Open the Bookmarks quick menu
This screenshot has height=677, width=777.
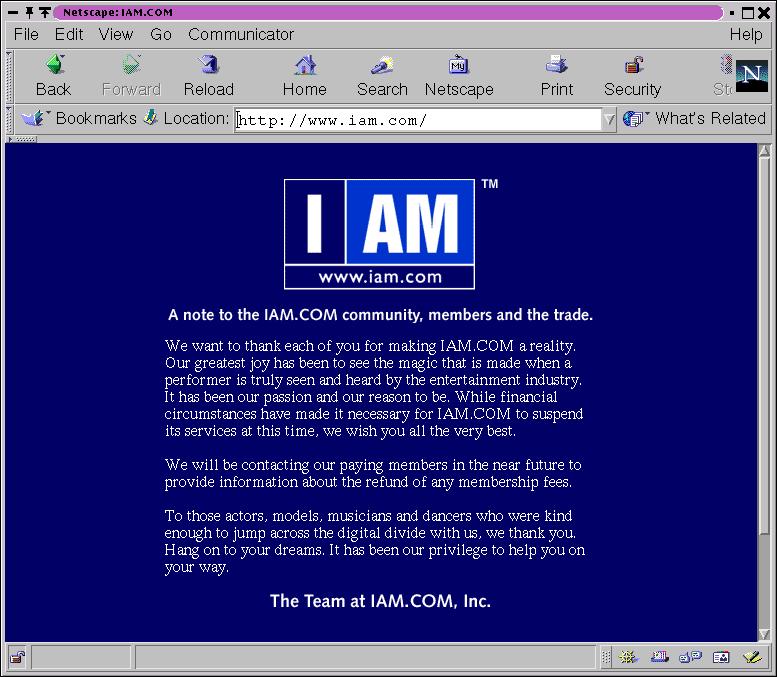tap(78, 118)
